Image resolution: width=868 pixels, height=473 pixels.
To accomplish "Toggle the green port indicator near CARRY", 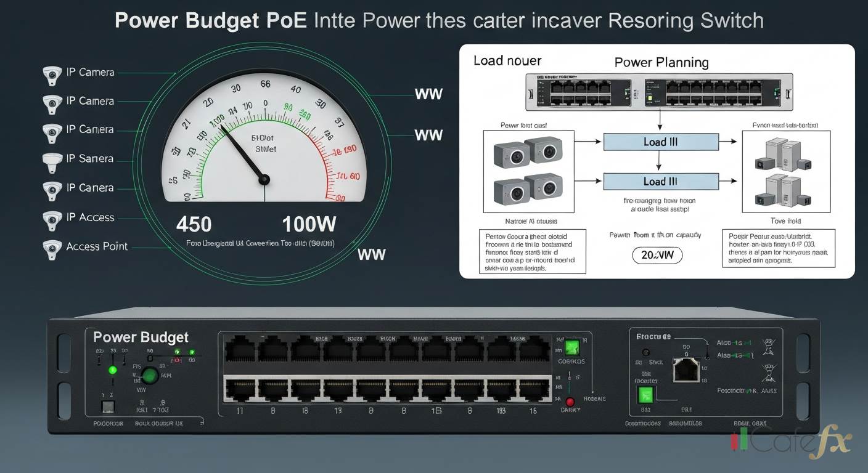I will [572, 347].
